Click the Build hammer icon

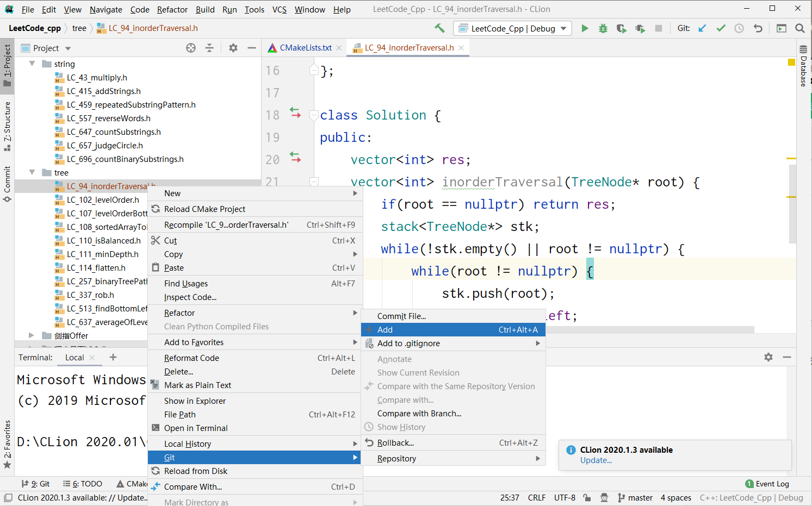(439, 28)
